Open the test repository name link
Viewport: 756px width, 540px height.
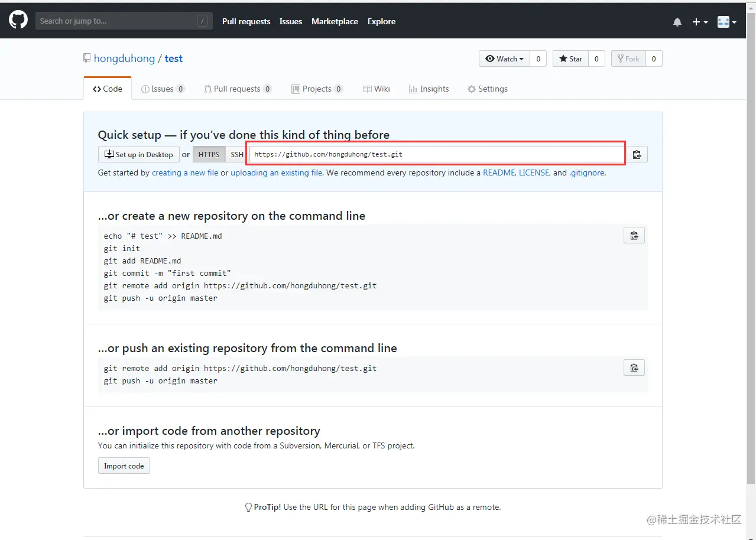(174, 58)
